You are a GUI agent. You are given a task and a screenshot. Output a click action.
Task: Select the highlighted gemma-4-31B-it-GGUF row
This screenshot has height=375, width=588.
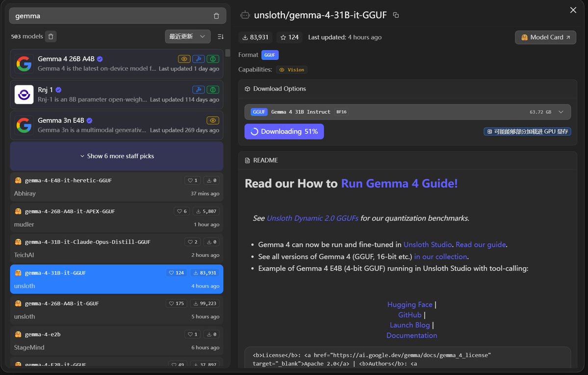point(117,279)
